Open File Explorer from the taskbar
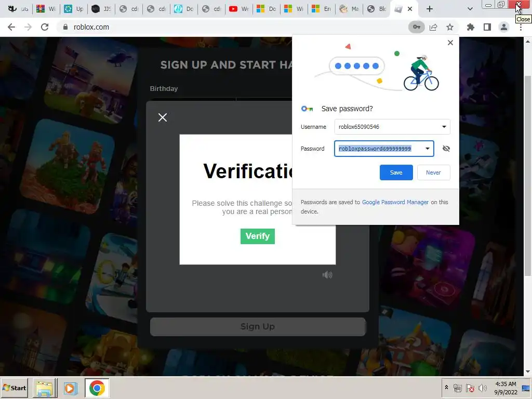Viewport: 532px width, 399px height. tap(45, 388)
